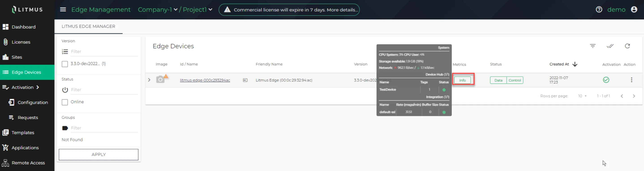Click the Remote Access network icon
The width and height of the screenshot is (644, 171).
(x=6, y=163)
